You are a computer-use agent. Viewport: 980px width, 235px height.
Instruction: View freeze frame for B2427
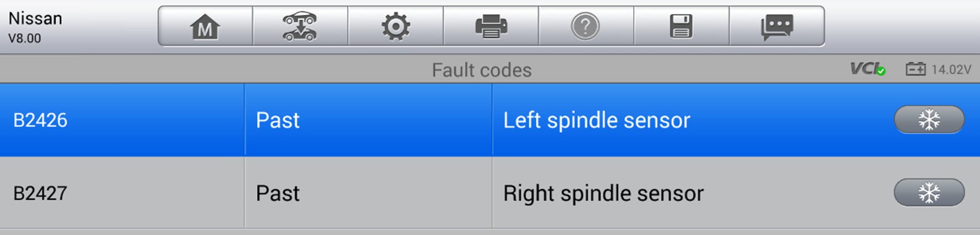tap(929, 193)
